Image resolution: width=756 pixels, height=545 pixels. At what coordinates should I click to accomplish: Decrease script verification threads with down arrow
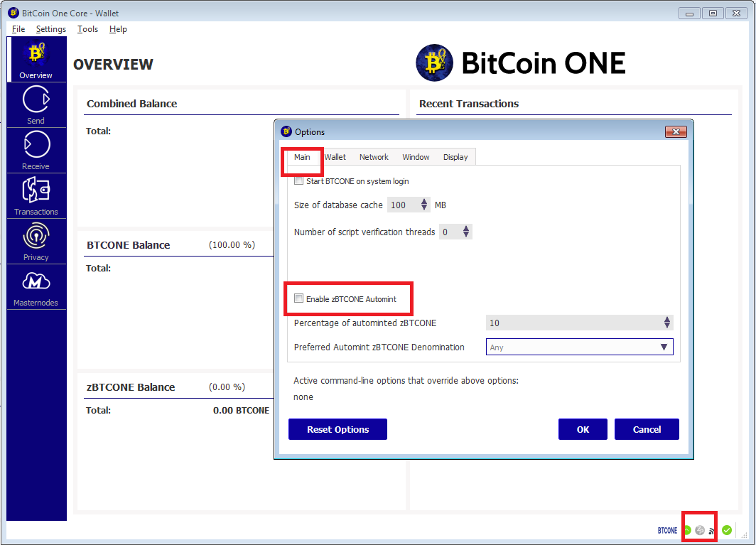(466, 235)
